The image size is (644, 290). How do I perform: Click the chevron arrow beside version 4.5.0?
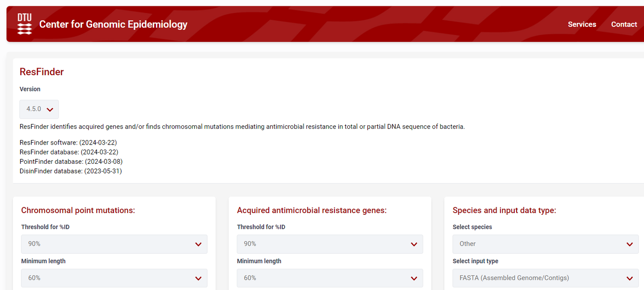[50, 110]
